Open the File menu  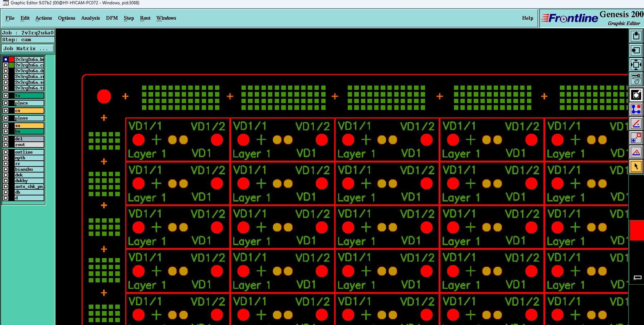pyautogui.click(x=10, y=18)
